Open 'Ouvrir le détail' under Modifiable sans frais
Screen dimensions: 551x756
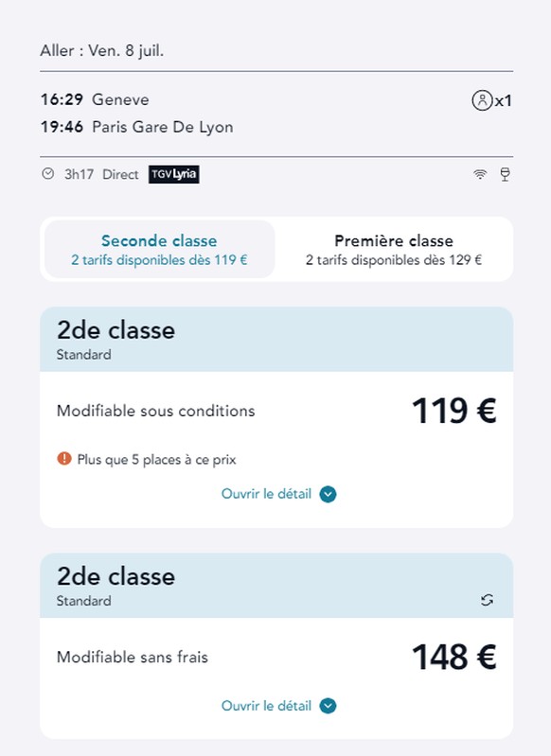pos(266,706)
